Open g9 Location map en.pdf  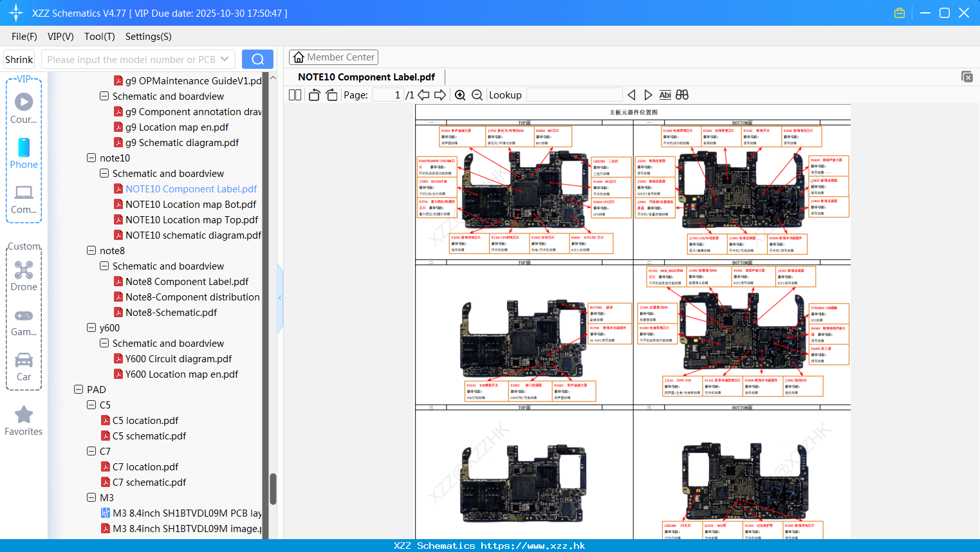[x=177, y=127]
